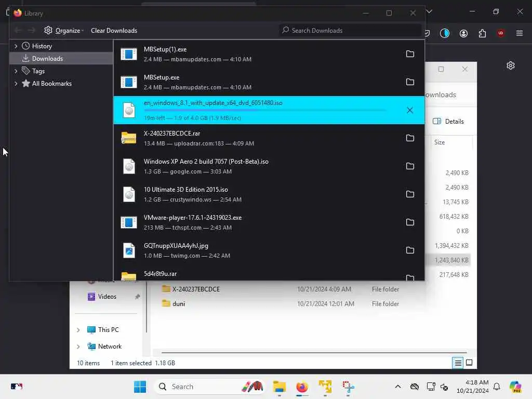Expand the History tree node
The width and height of the screenshot is (532, 399).
16,46
